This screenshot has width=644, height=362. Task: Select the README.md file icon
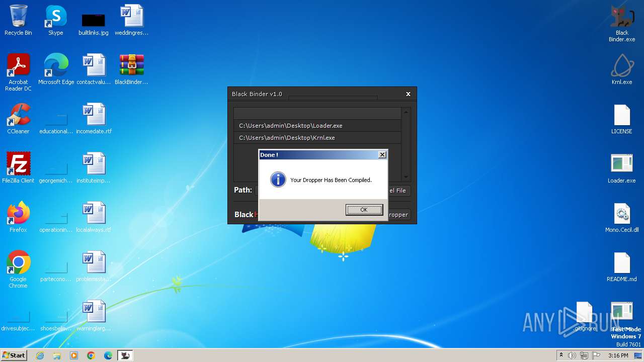click(622, 266)
